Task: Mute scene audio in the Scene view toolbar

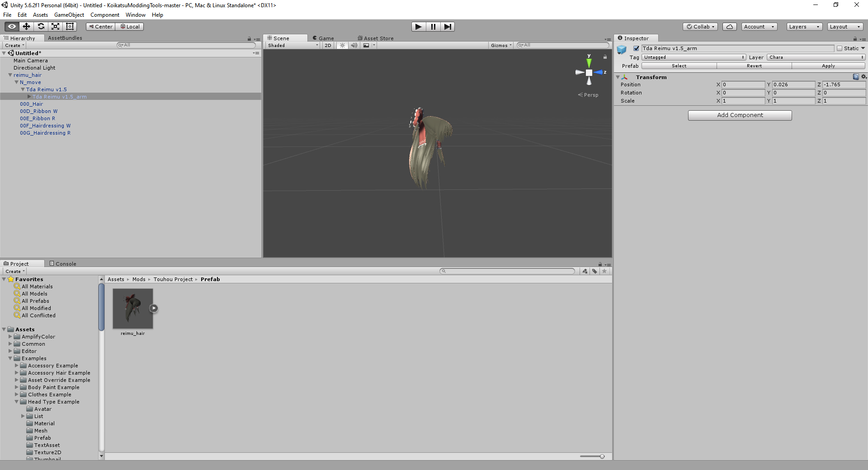Action: pyautogui.click(x=354, y=45)
